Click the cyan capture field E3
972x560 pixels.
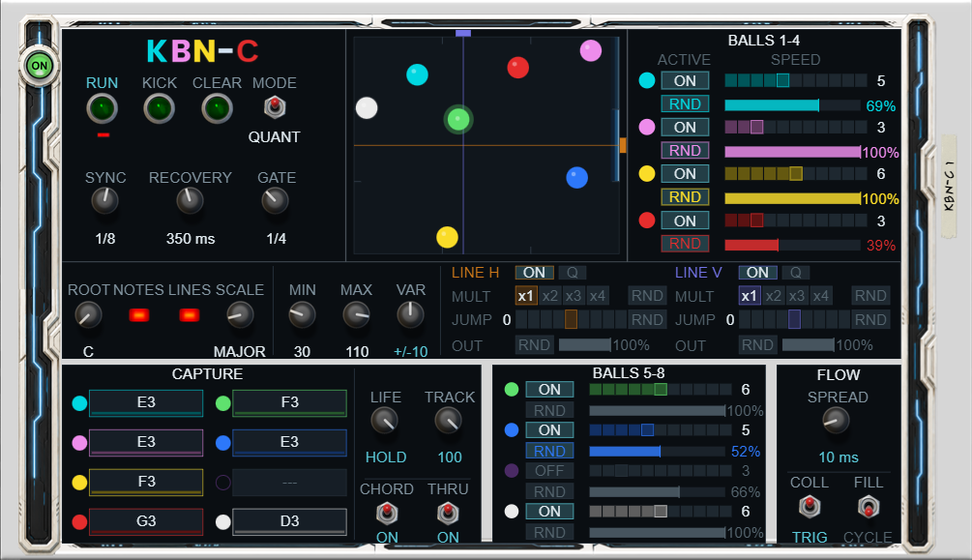[x=146, y=402]
